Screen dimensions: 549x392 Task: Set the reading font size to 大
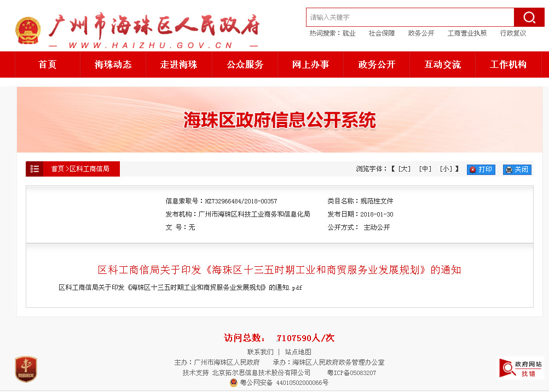pos(404,169)
